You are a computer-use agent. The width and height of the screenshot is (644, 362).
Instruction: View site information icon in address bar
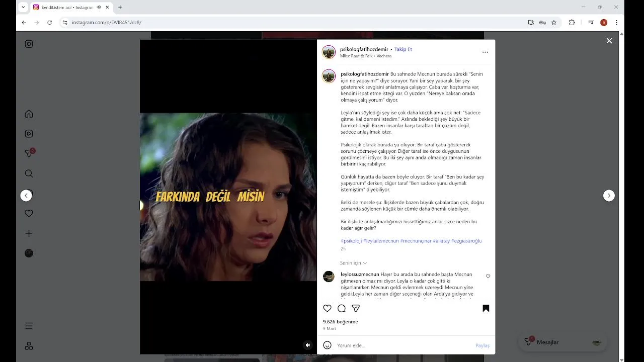[64, 23]
